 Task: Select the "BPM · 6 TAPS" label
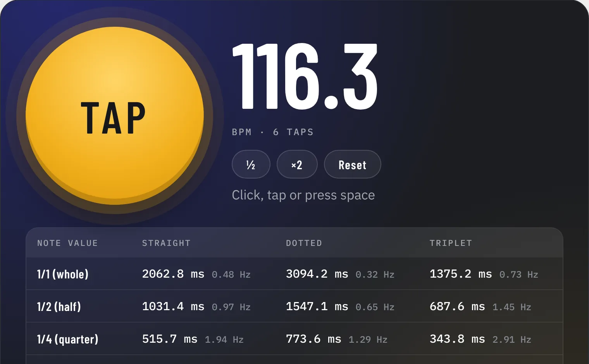point(273,132)
